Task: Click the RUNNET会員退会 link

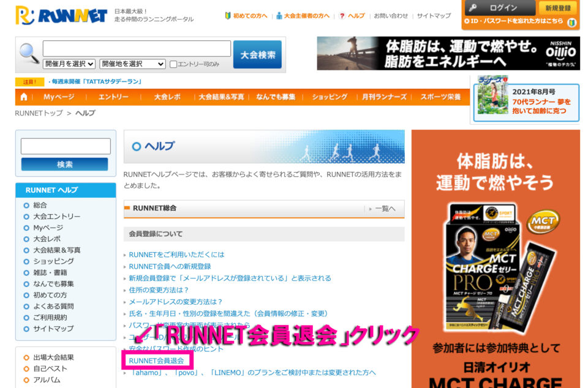Action: pos(156,360)
